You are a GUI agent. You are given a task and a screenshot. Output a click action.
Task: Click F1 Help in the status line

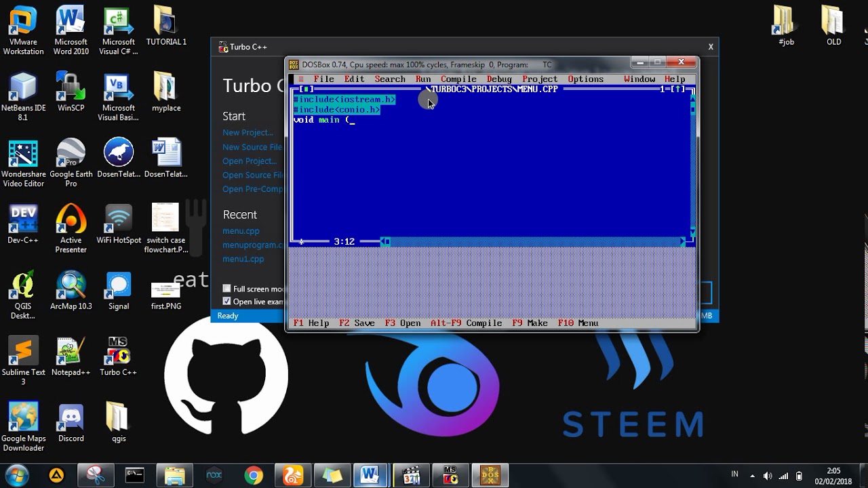tap(311, 323)
